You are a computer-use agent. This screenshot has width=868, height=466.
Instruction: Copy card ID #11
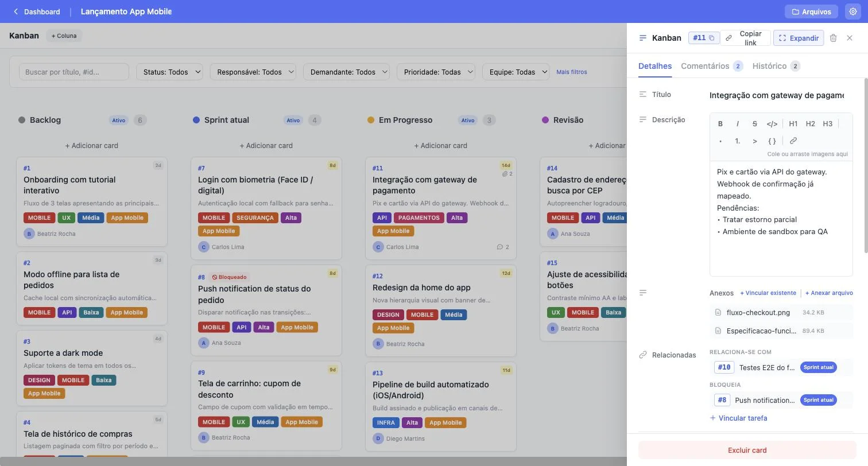(x=703, y=38)
